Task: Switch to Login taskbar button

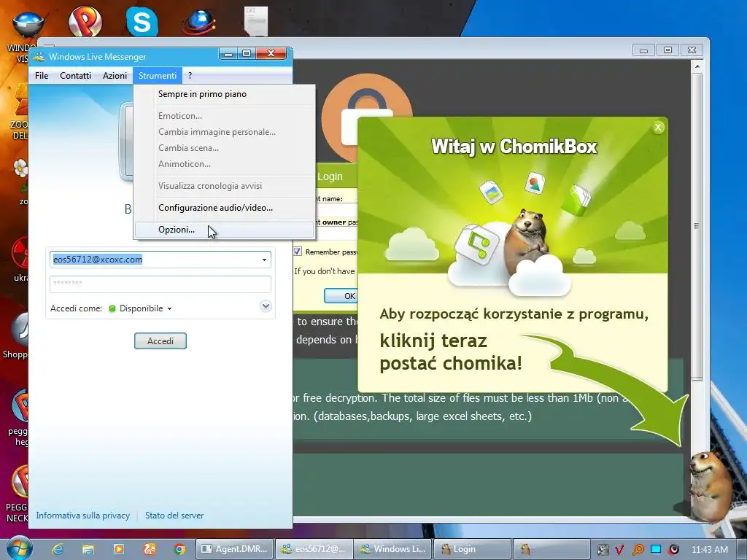Action: click(472, 549)
